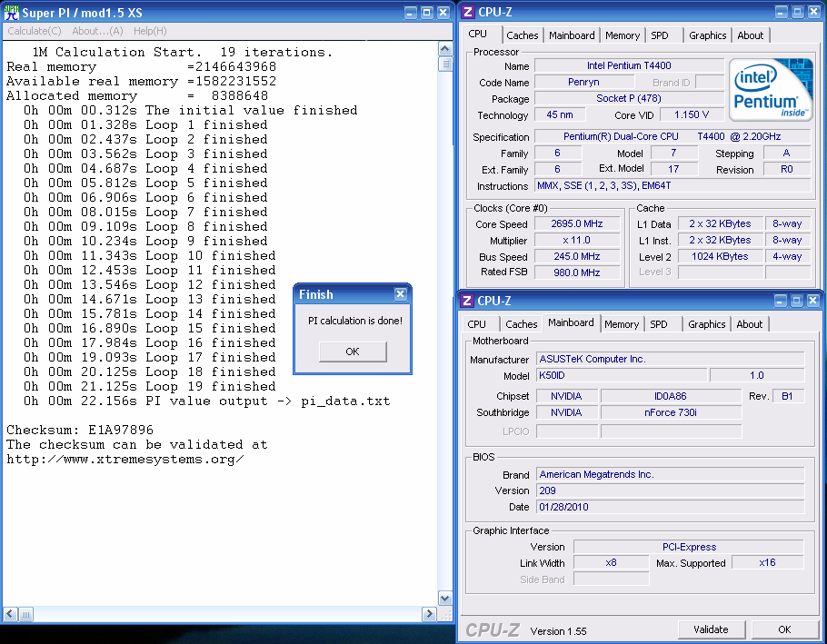
Task: Click the Link Width value x8
Action: tap(612, 562)
